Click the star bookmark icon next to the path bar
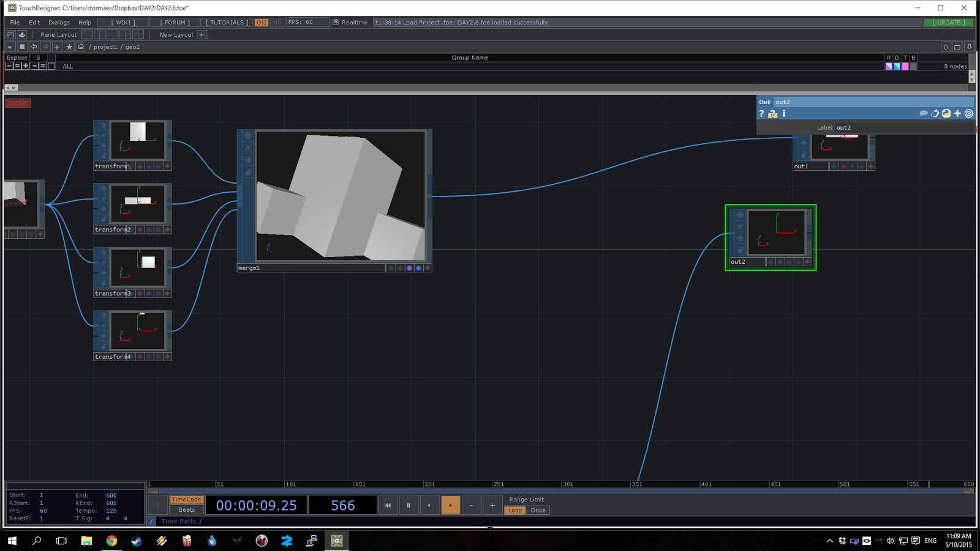This screenshot has width=980, height=551. point(69,47)
